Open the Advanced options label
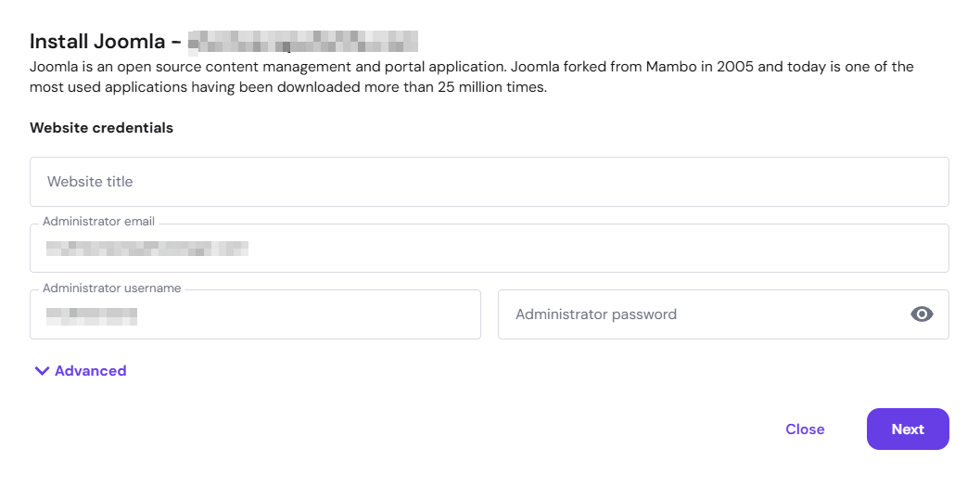The image size is (980, 487). pyautogui.click(x=91, y=371)
